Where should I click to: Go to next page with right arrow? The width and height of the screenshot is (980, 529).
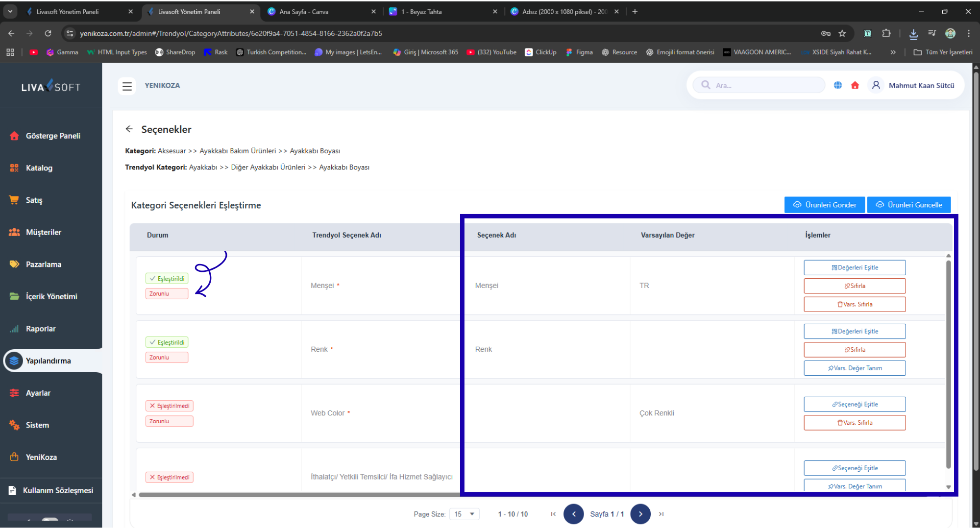[x=640, y=514]
